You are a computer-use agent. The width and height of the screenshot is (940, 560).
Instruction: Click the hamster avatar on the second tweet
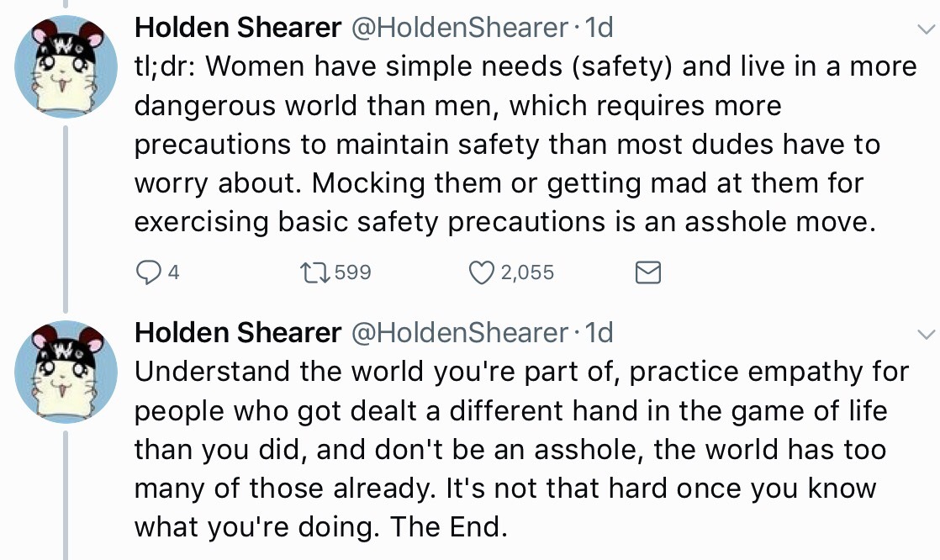[66, 370]
